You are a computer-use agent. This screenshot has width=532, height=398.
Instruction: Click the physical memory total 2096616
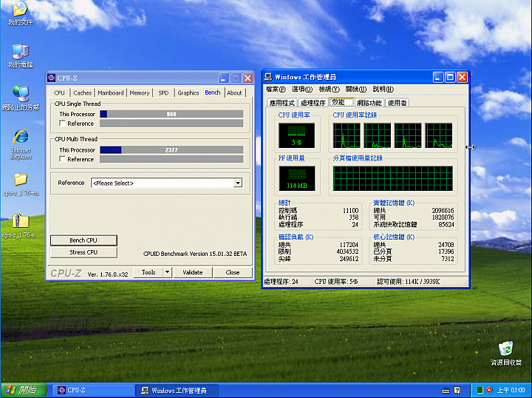click(443, 211)
